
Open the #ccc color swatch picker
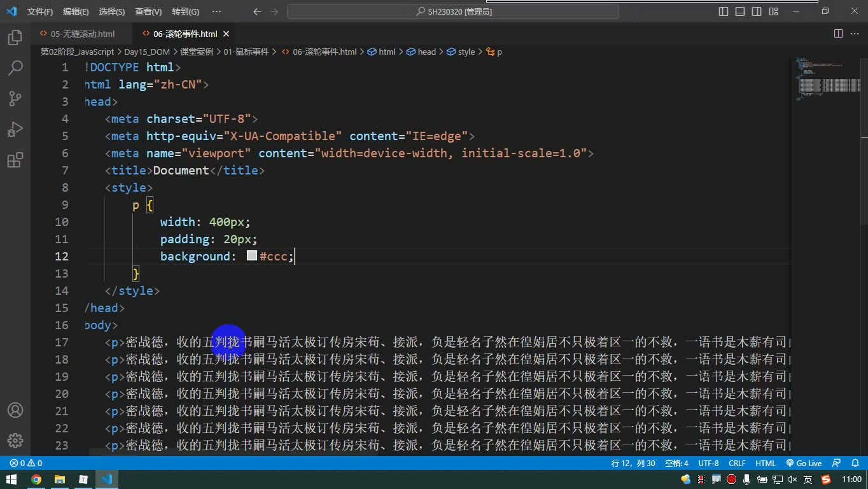(252, 255)
